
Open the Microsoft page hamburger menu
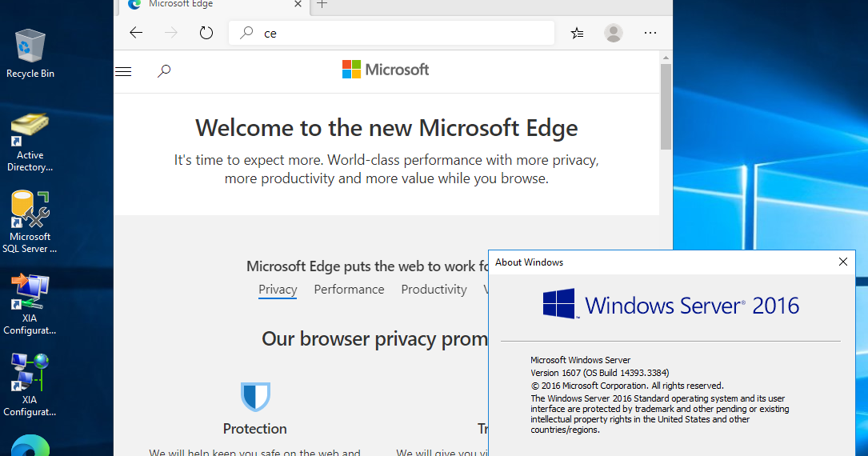pos(123,71)
